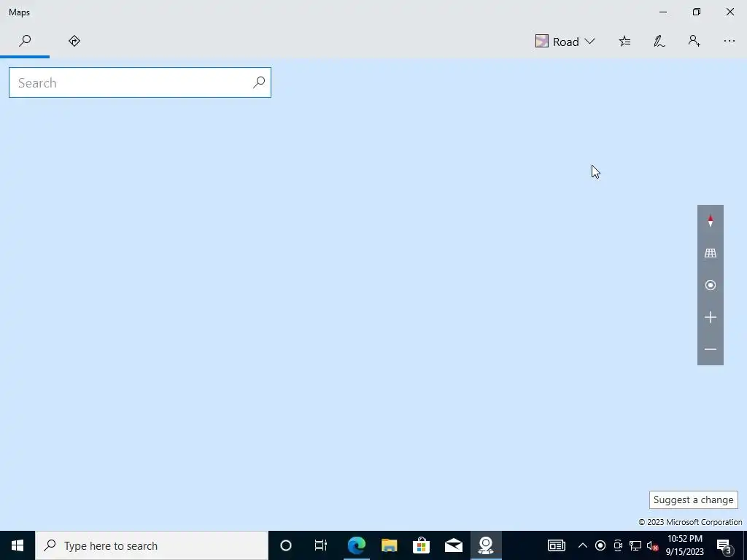Open the taskbar clock and date
This screenshot has height=560, width=747.
[x=684, y=545]
